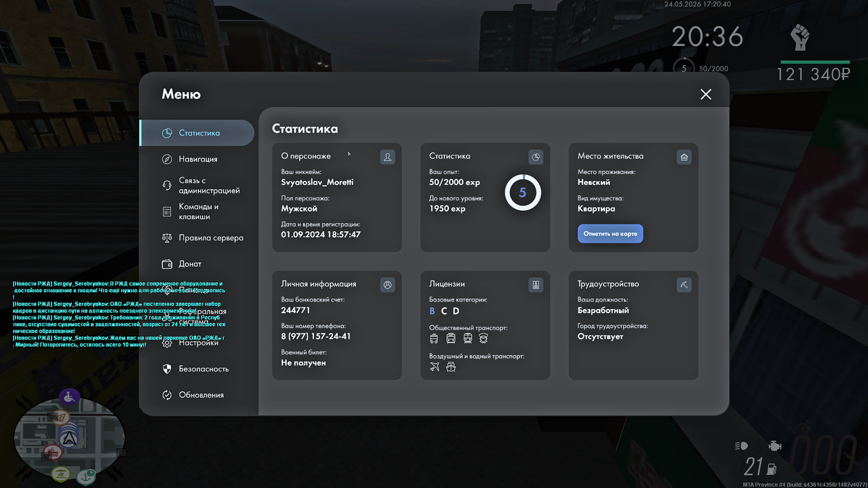Click the headlights indicator icon in HUD
Viewport: 868px width, 488px height.
coord(741,446)
